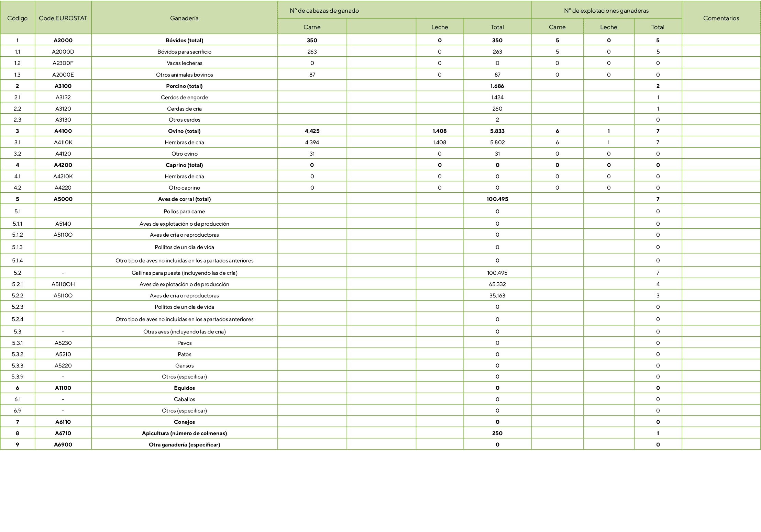The height and width of the screenshot is (532, 761).
Task: Click the Vacas lecheras cell
Action: coord(184,63)
